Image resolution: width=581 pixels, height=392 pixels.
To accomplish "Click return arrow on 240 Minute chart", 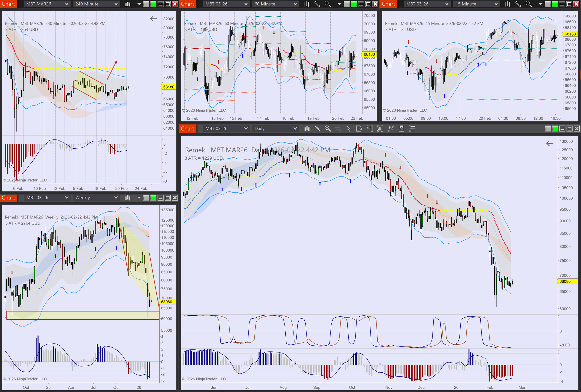I will 153,19.
